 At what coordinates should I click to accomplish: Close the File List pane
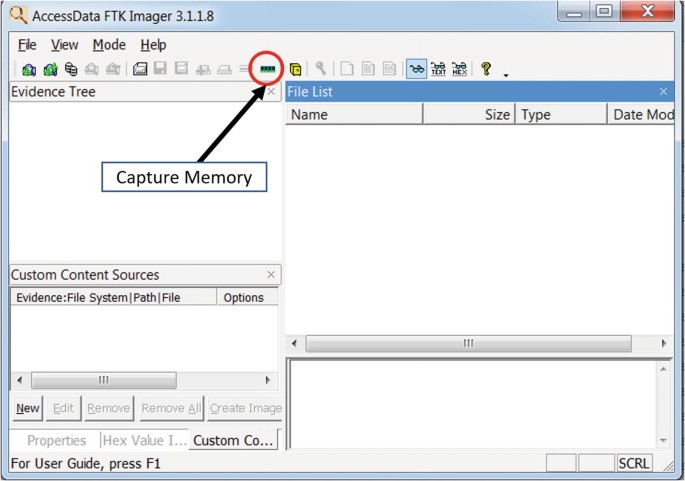(664, 92)
